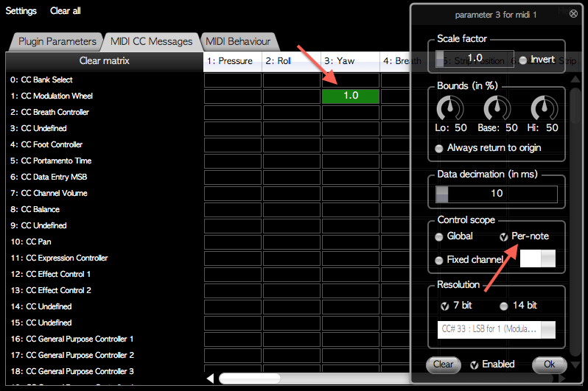Screen dimensions: 588x391
Task: Click green 1.0 cell for Yaw
Action: [x=351, y=96]
